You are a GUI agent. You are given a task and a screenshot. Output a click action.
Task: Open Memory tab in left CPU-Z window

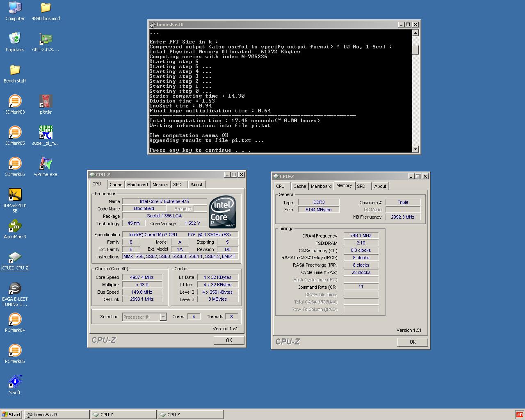[160, 185]
